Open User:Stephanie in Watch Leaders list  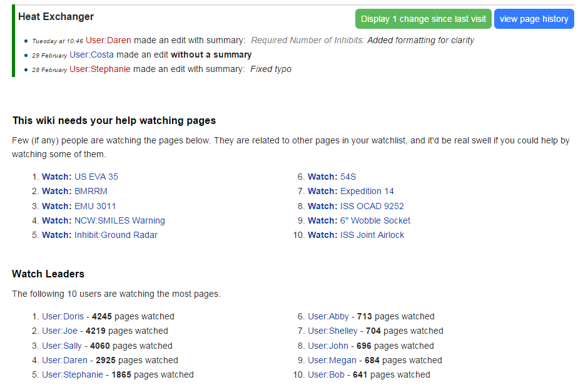pos(73,374)
